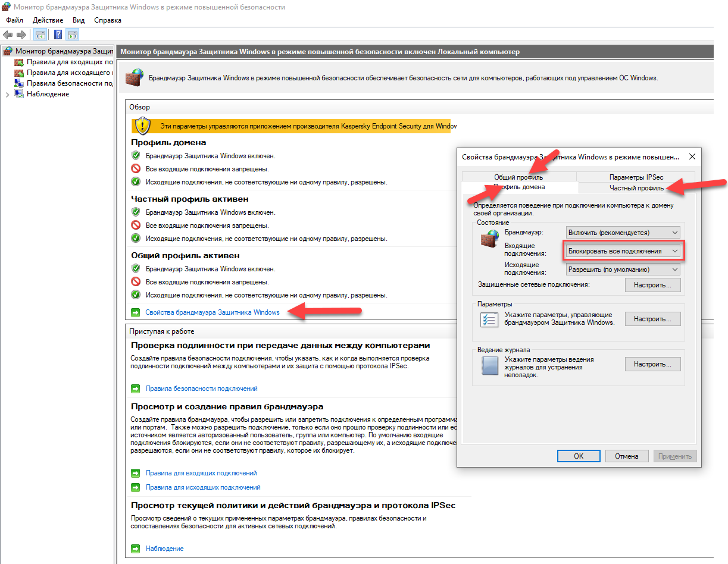Switch to the Частный профиль tab
728x564 pixels.
point(636,188)
